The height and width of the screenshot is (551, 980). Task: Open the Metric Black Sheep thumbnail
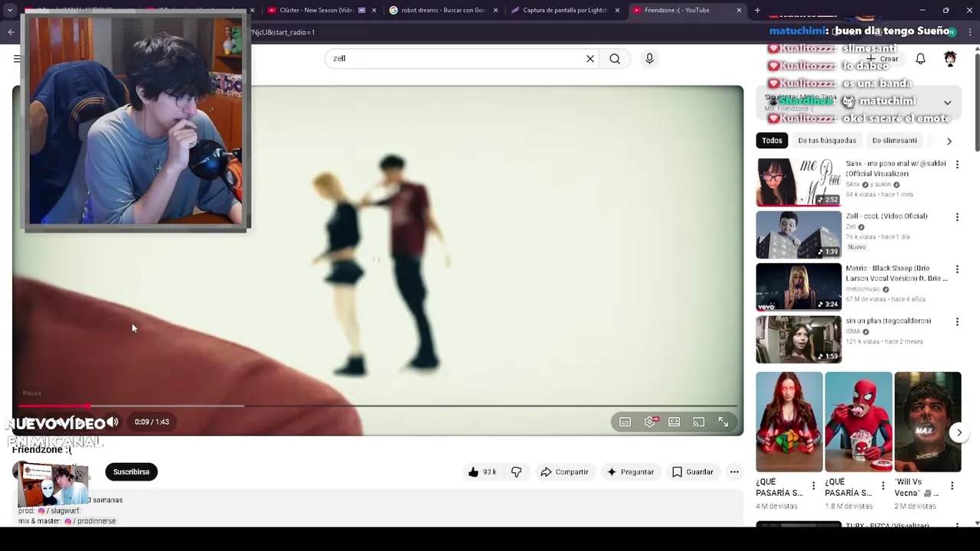click(799, 287)
